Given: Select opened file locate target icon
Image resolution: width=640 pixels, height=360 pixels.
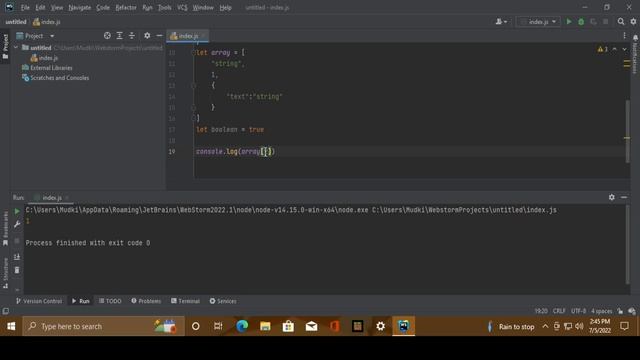Looking at the screenshot, I should [107, 36].
